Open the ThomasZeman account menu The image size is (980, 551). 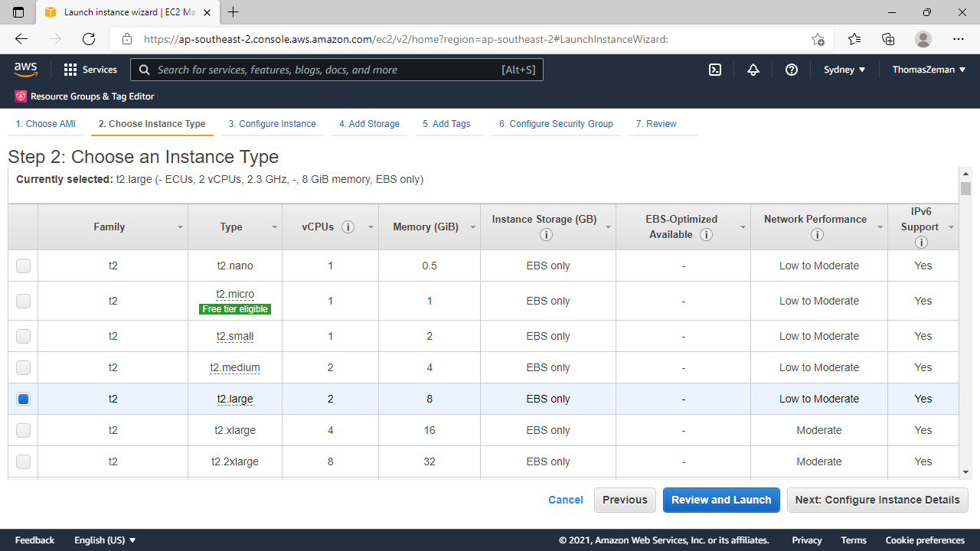click(929, 70)
